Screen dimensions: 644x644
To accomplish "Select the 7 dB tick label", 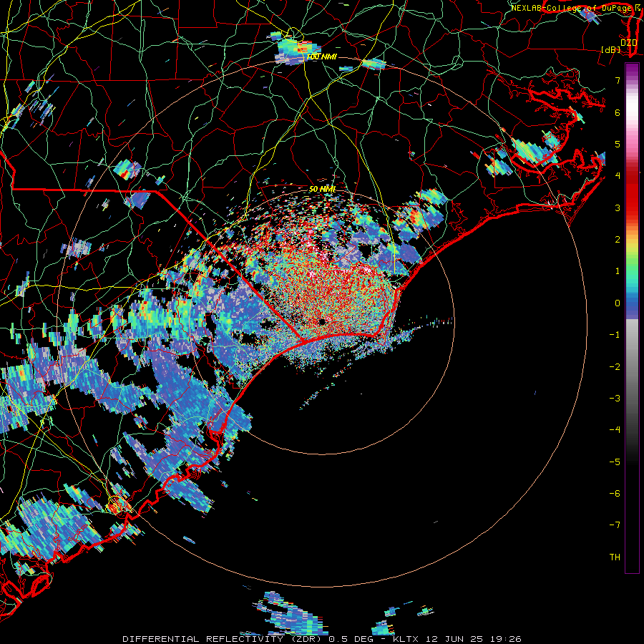I will pos(618,80).
